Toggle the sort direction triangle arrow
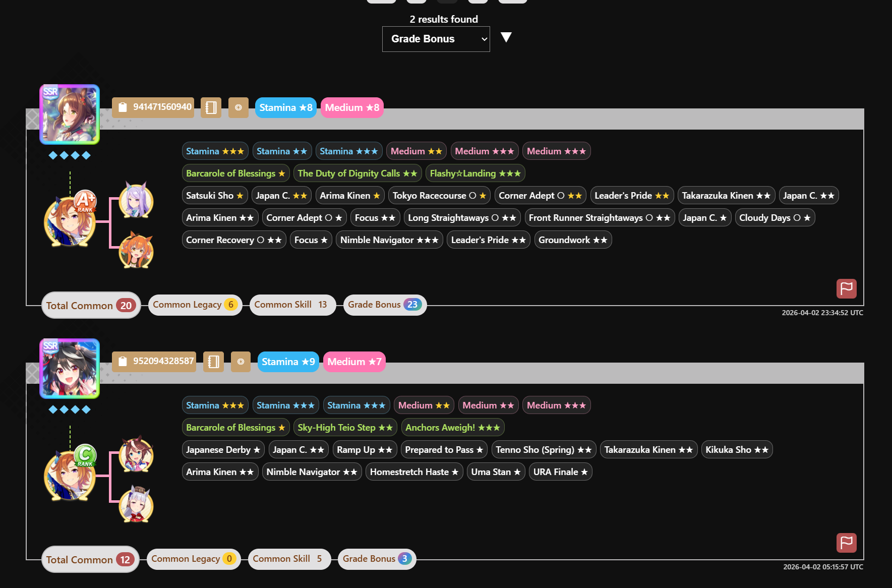This screenshot has height=588, width=892. [506, 37]
